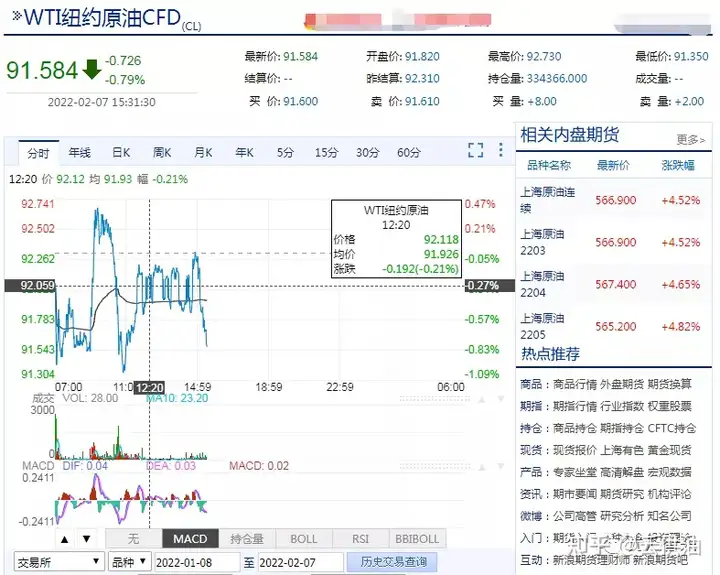Switch to 周K chart view
This screenshot has width=720, height=575.
[162, 152]
